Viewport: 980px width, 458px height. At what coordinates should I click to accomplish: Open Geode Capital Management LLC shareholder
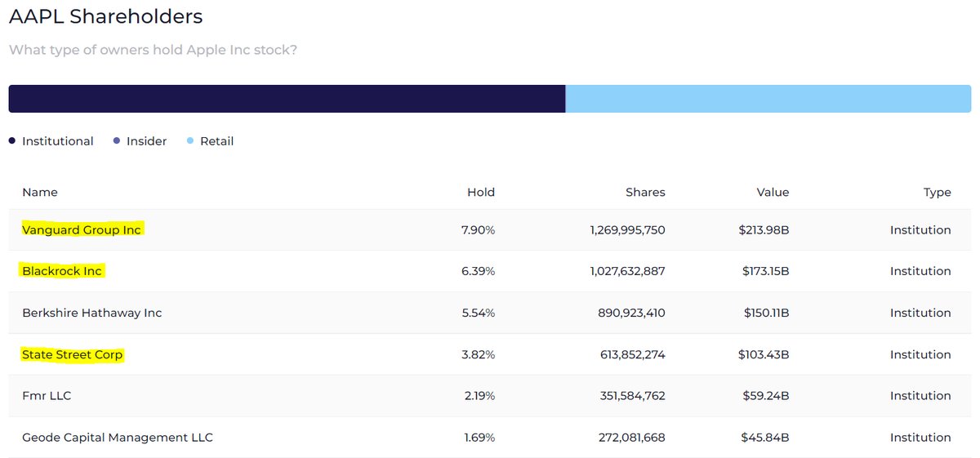point(118,438)
